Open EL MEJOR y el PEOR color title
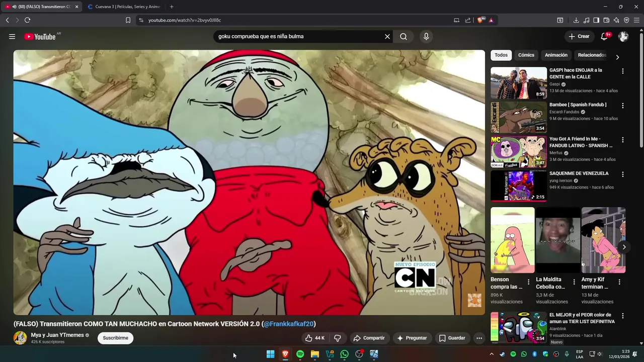Image resolution: width=644 pixels, height=362 pixels. (x=582, y=318)
